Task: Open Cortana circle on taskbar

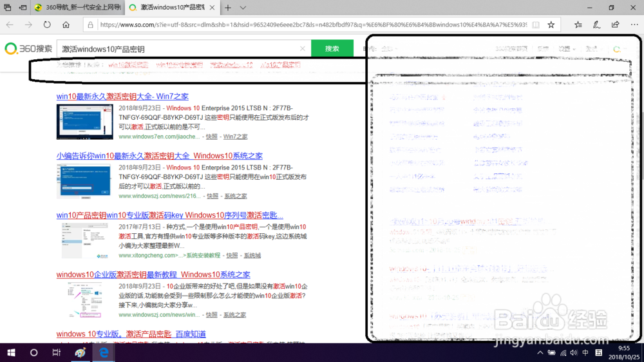Action: (x=33, y=352)
